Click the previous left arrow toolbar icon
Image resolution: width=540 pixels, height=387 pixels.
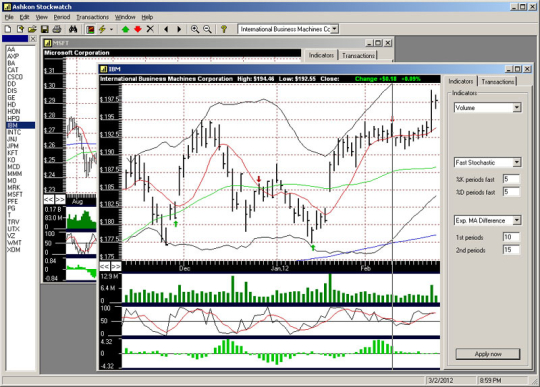[166, 29]
